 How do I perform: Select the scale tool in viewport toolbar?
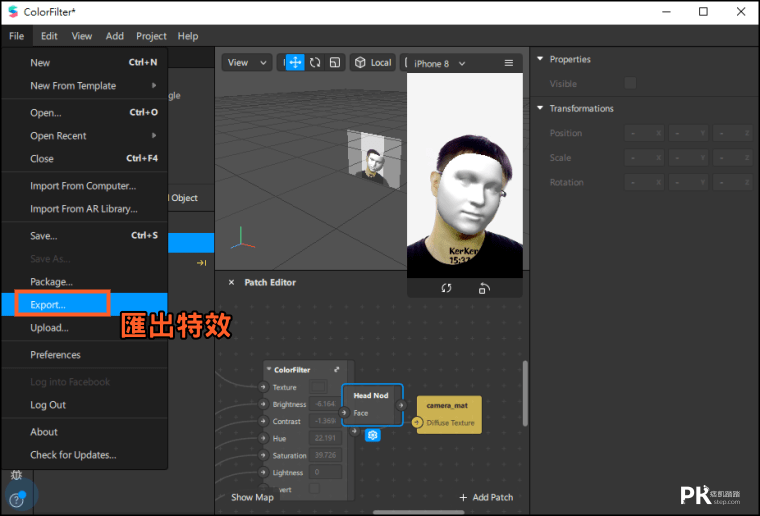335,63
